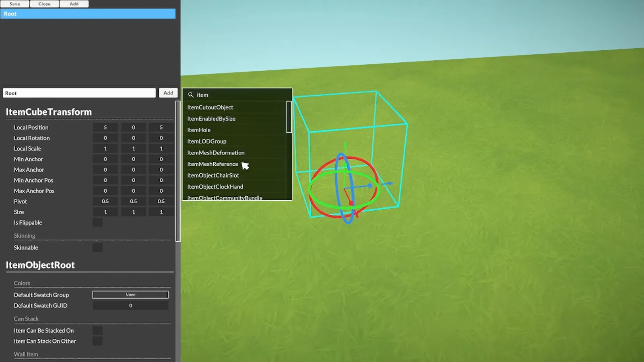Click Size X value field
The image size is (644, 362).
(x=105, y=212)
